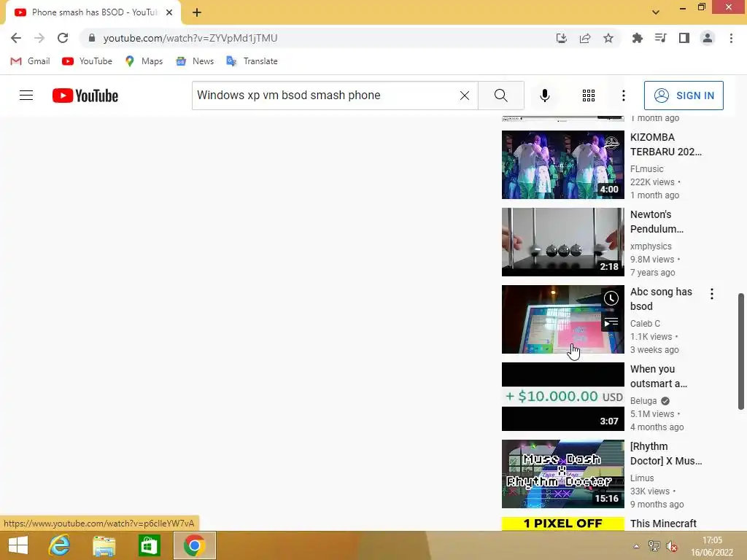
Task: Open the News bookmark
Action: click(x=194, y=61)
